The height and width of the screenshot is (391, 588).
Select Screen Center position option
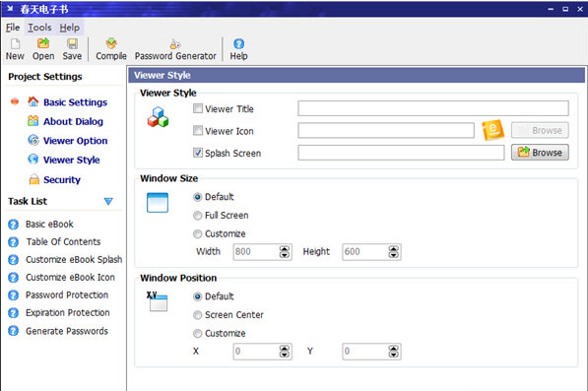point(197,315)
